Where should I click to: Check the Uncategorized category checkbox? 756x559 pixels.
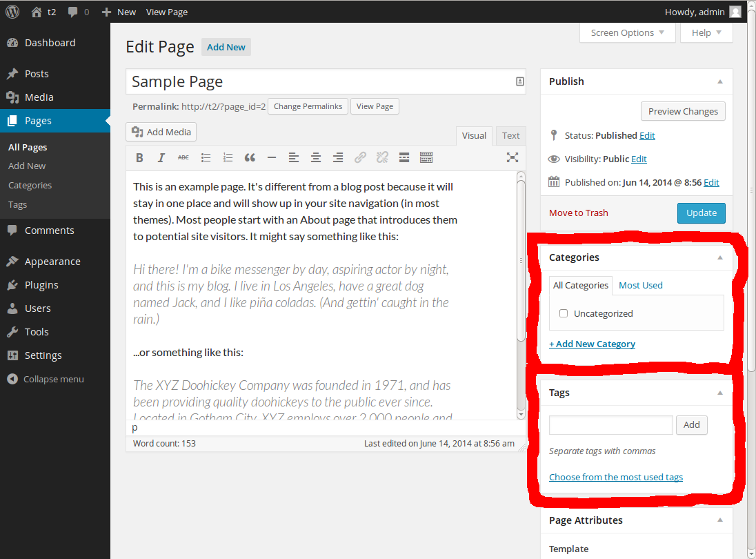tap(564, 313)
